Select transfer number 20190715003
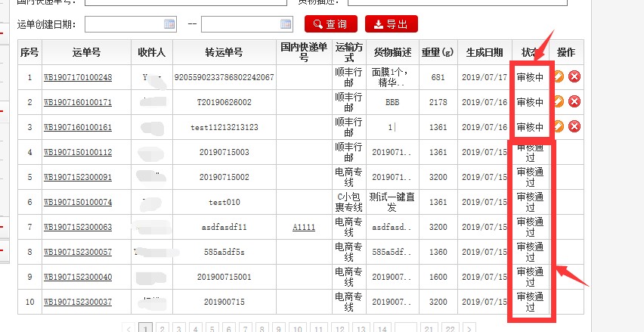The image size is (644, 332). click(x=224, y=153)
